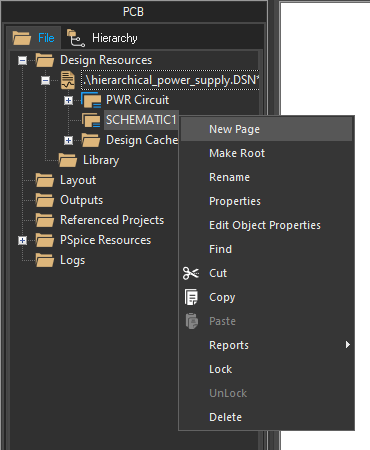Click the Layout folder icon

point(45,180)
